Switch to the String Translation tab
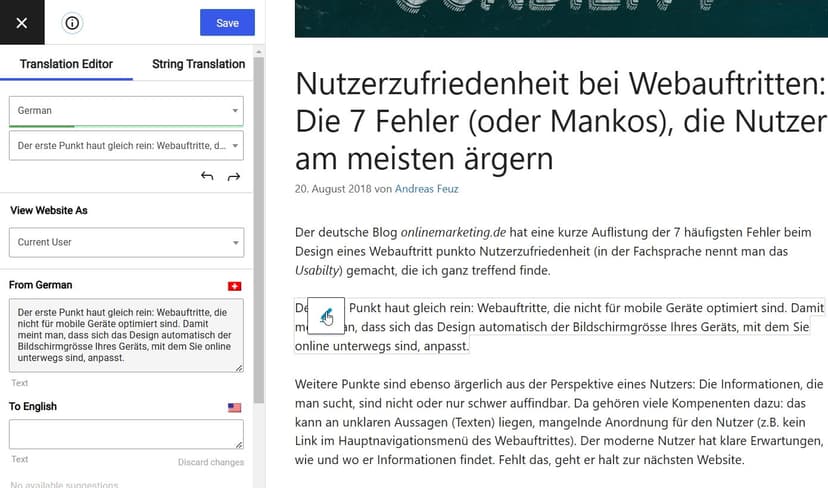The width and height of the screenshot is (828, 488). pyautogui.click(x=199, y=64)
